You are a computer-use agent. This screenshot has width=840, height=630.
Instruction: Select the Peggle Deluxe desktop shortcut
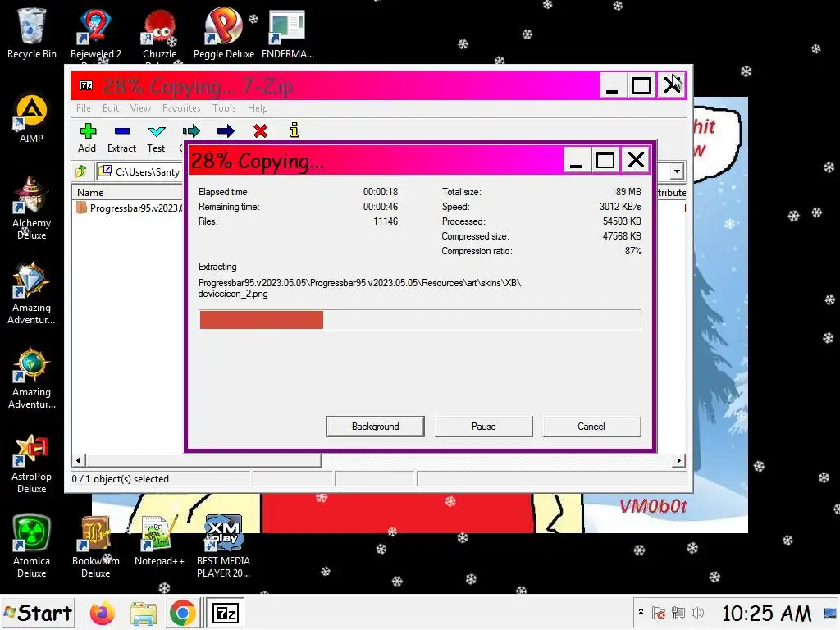pos(224,33)
